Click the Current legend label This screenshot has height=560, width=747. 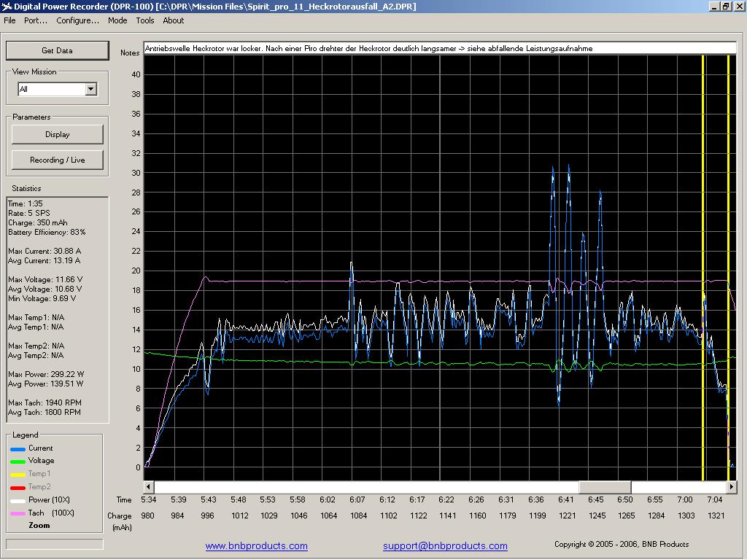pos(41,448)
